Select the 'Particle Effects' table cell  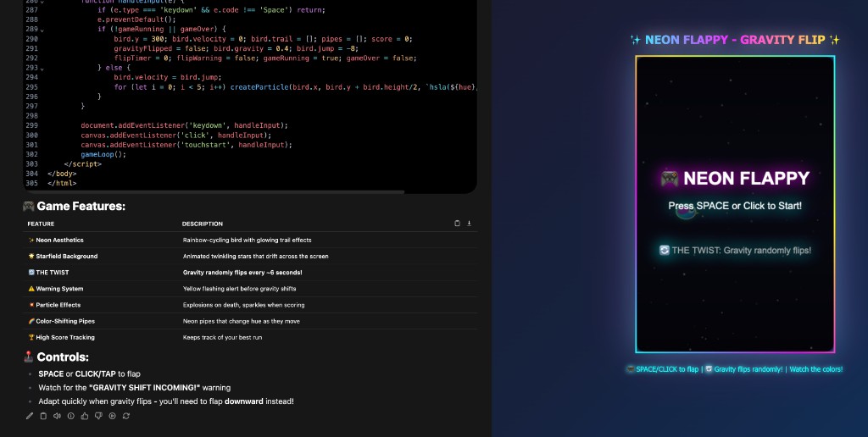pyautogui.click(x=55, y=305)
